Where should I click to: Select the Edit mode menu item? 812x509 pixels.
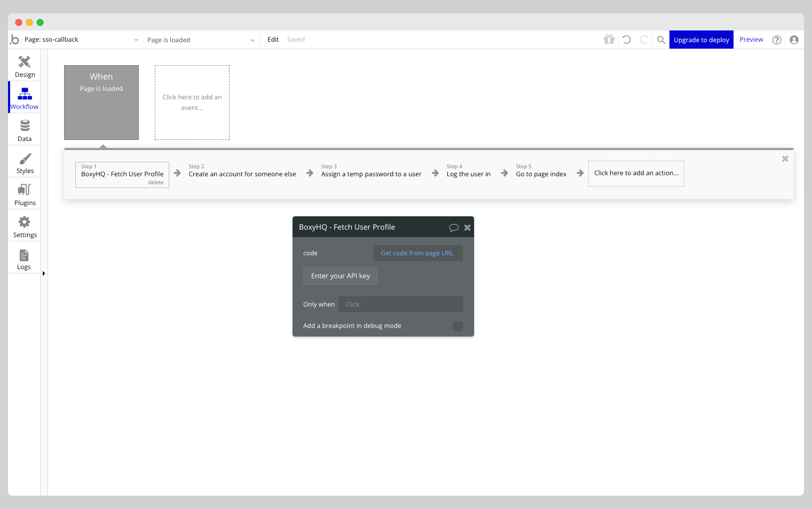[273, 39]
